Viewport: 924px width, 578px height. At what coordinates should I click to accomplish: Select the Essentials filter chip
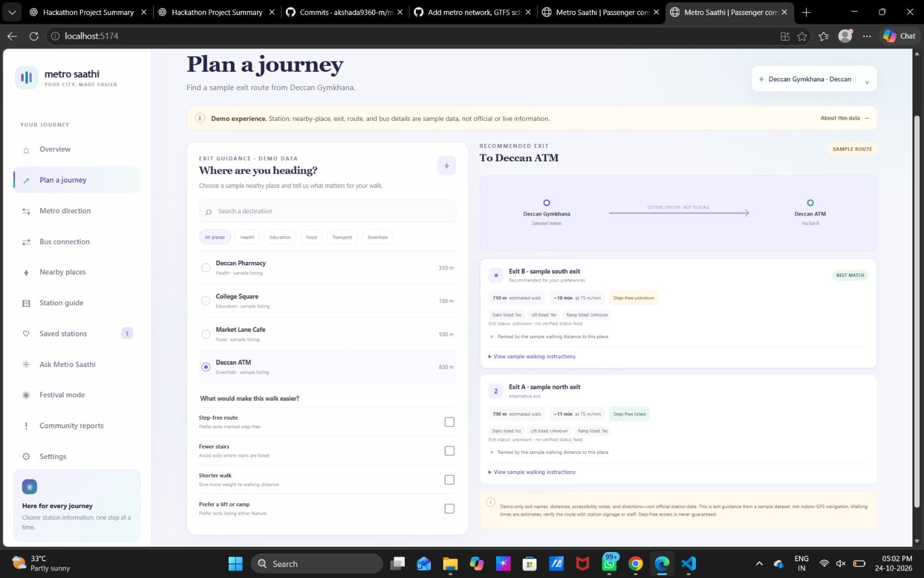pyautogui.click(x=378, y=237)
